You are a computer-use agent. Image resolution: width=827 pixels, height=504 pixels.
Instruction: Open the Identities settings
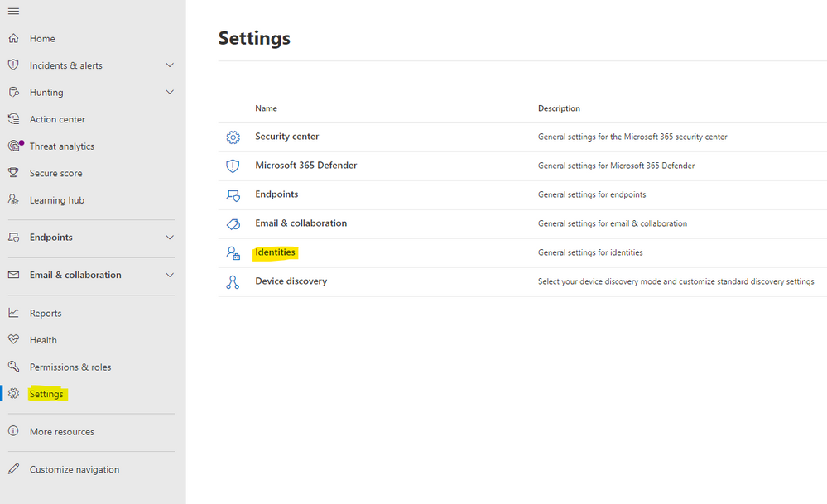coord(276,252)
